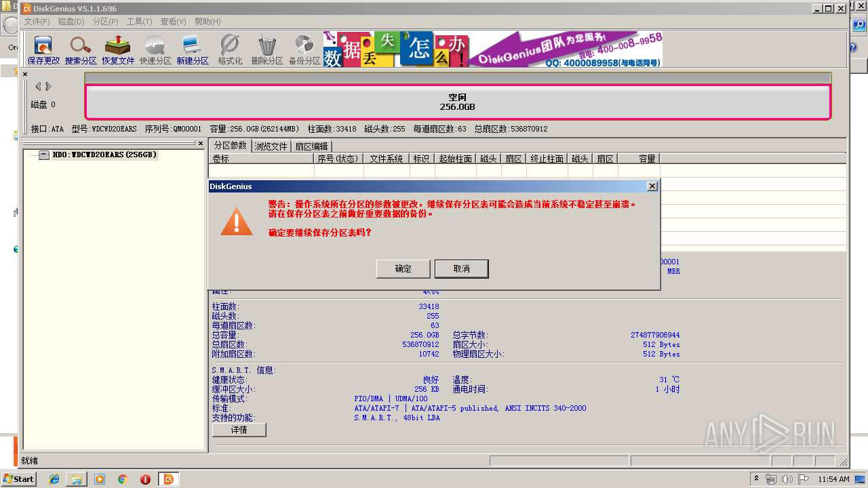Viewport: 868px width, 488px height.
Task: Open the 恢复文件 (Recover Files) tool
Action: [118, 50]
